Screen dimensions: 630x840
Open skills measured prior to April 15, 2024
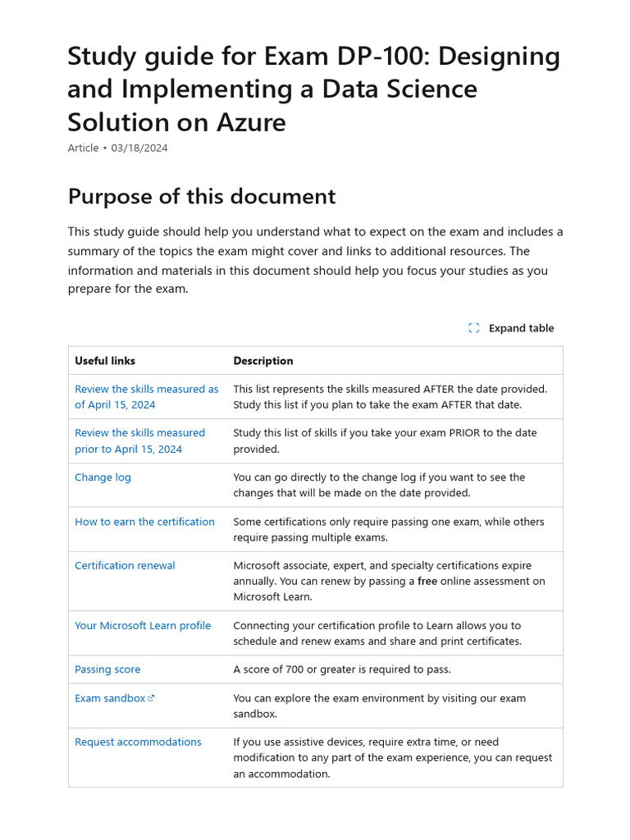click(x=139, y=441)
